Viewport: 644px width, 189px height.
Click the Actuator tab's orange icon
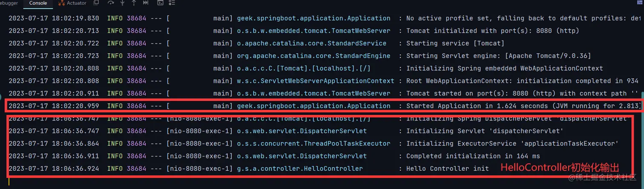tap(61, 3)
